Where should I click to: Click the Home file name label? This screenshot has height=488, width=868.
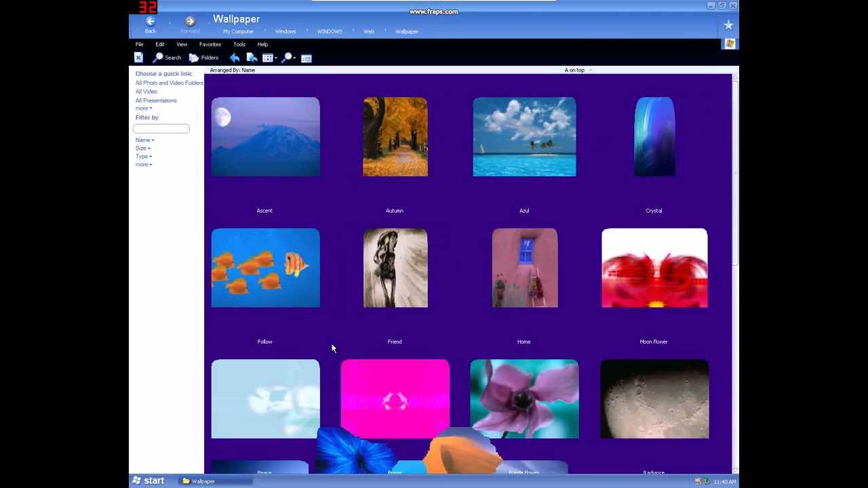pos(524,342)
